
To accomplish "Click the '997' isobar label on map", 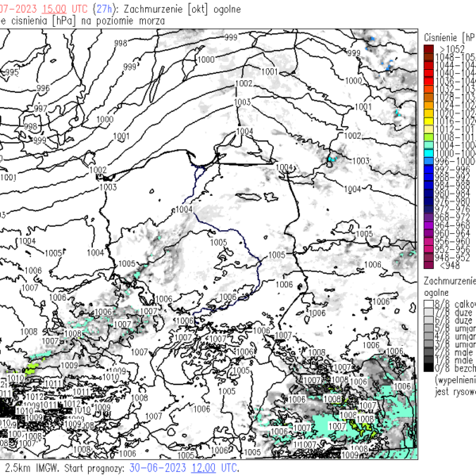I will pos(40,109).
